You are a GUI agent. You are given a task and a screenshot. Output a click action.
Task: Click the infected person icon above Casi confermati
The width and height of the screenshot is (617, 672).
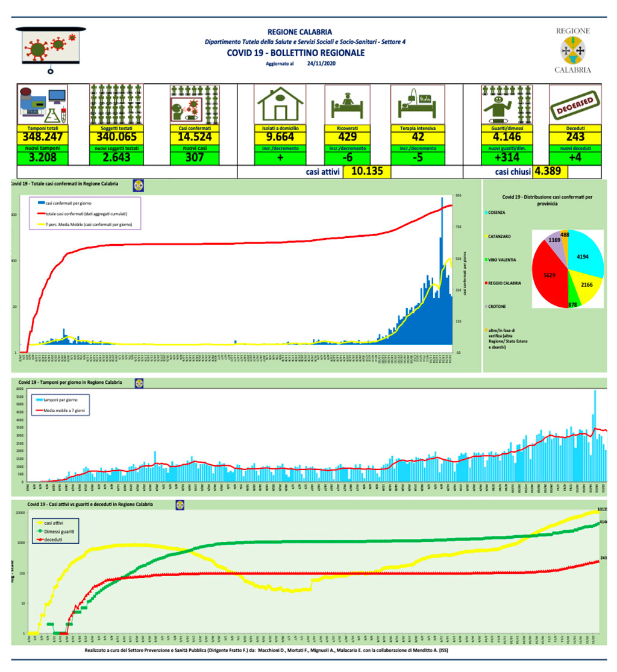pyautogui.click(x=195, y=105)
